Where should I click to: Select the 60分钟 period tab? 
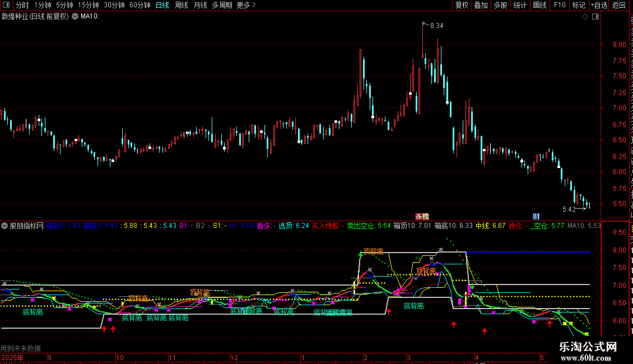pyautogui.click(x=139, y=5)
